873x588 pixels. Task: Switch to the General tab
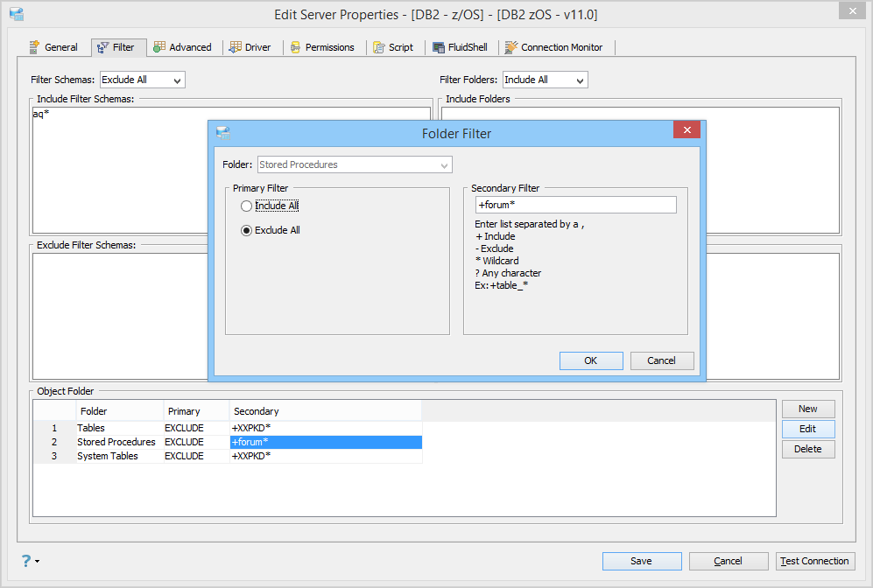(x=54, y=47)
